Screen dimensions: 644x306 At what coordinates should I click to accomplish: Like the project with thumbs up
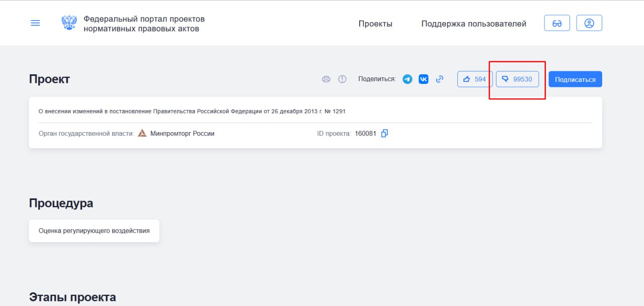point(474,79)
